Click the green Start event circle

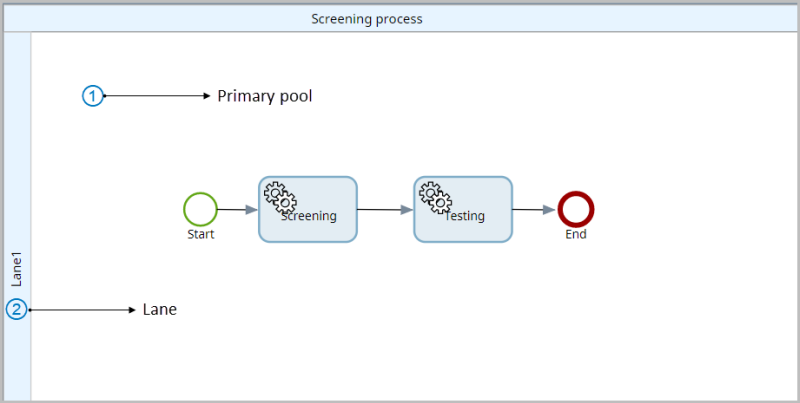200,209
